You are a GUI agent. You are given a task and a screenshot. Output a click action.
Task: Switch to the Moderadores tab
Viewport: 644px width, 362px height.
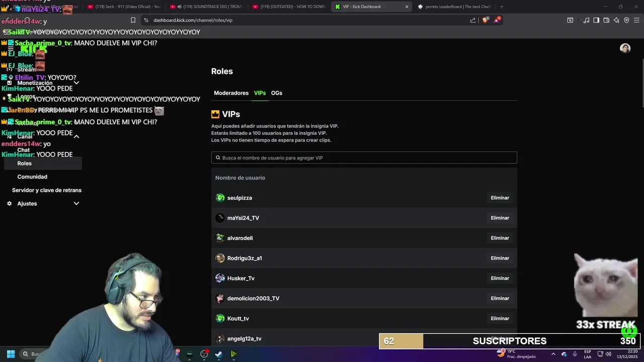tap(231, 93)
